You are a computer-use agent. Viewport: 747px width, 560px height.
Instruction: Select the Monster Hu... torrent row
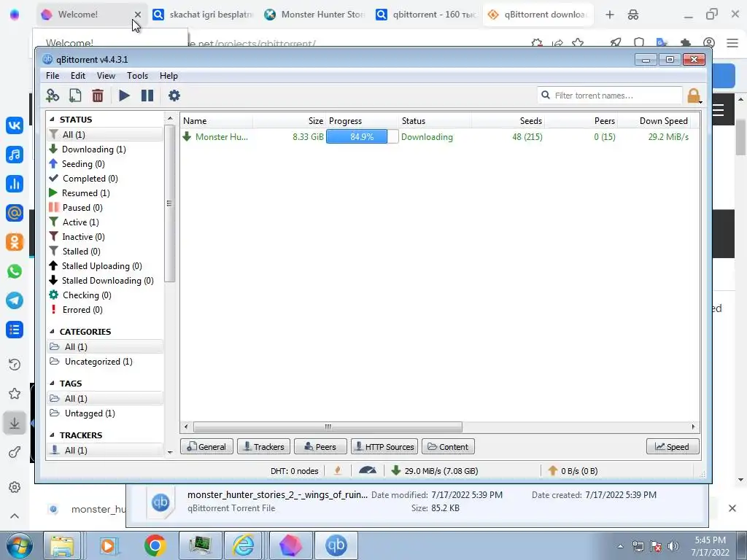(x=440, y=136)
